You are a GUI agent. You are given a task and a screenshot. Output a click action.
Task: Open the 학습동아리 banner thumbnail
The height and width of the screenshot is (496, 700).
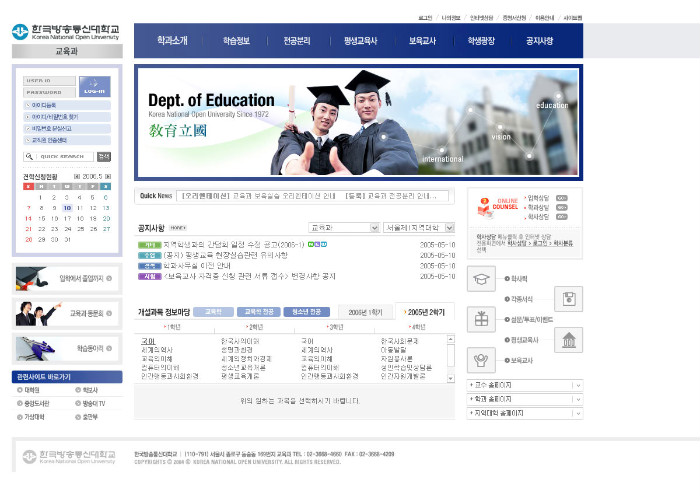[35, 349]
